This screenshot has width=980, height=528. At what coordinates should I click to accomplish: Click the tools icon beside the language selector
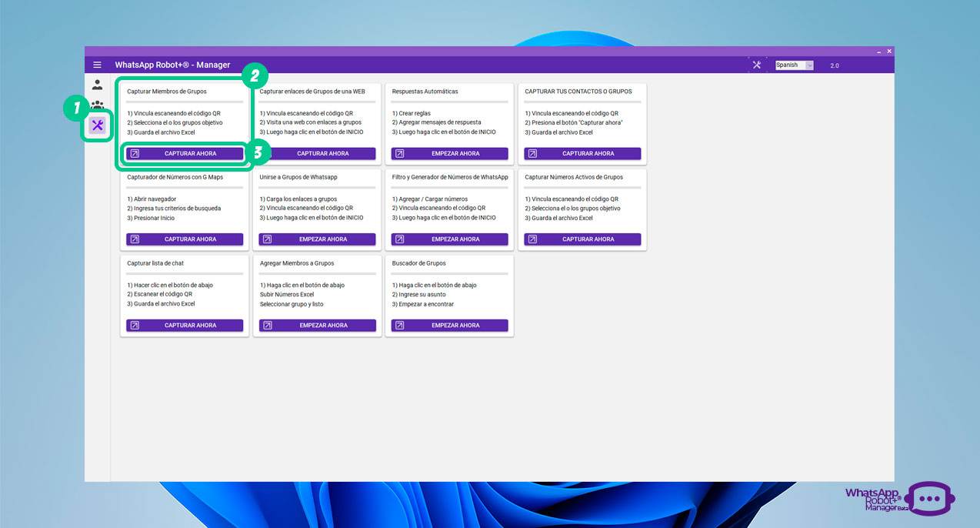[x=757, y=65]
